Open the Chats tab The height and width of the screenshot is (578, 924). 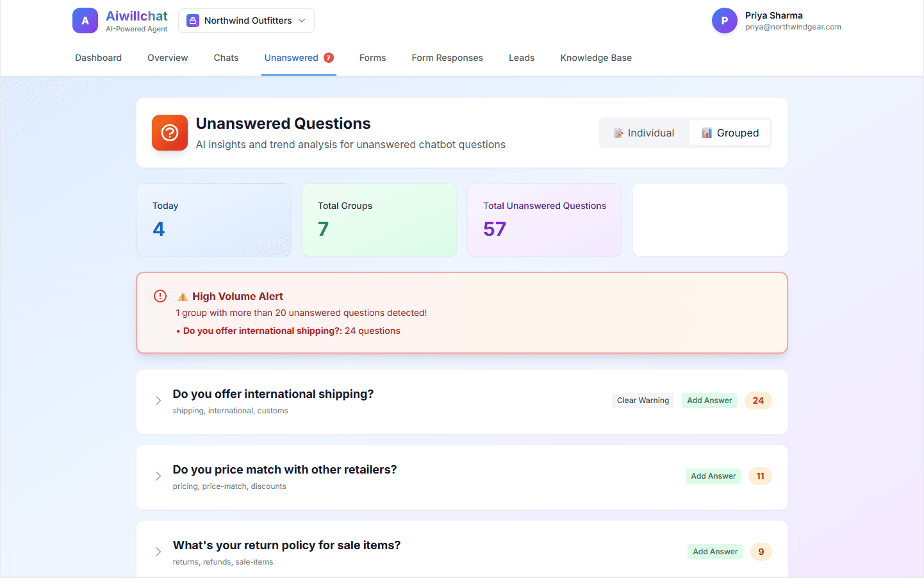coord(226,58)
